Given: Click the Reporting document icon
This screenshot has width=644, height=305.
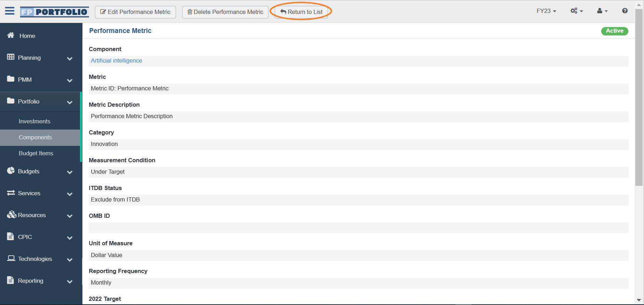Looking at the screenshot, I should pyautogui.click(x=10, y=280).
